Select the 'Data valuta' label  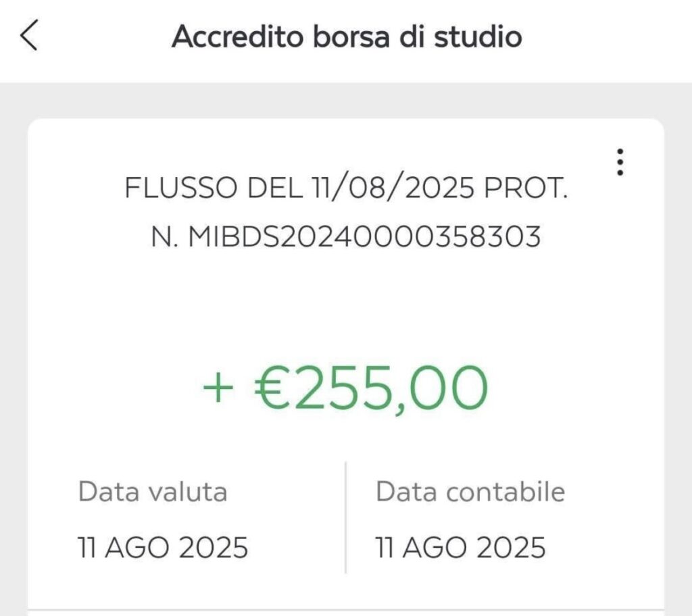(x=153, y=492)
